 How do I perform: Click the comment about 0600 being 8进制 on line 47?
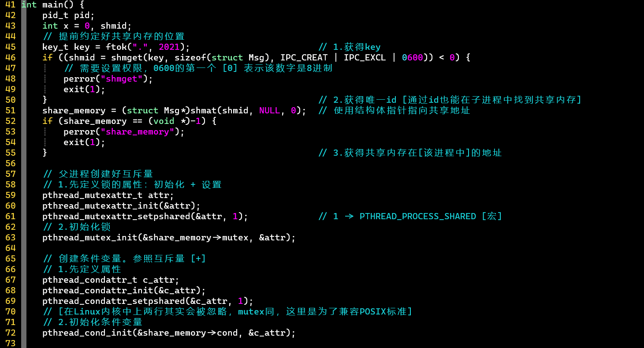tap(198, 68)
